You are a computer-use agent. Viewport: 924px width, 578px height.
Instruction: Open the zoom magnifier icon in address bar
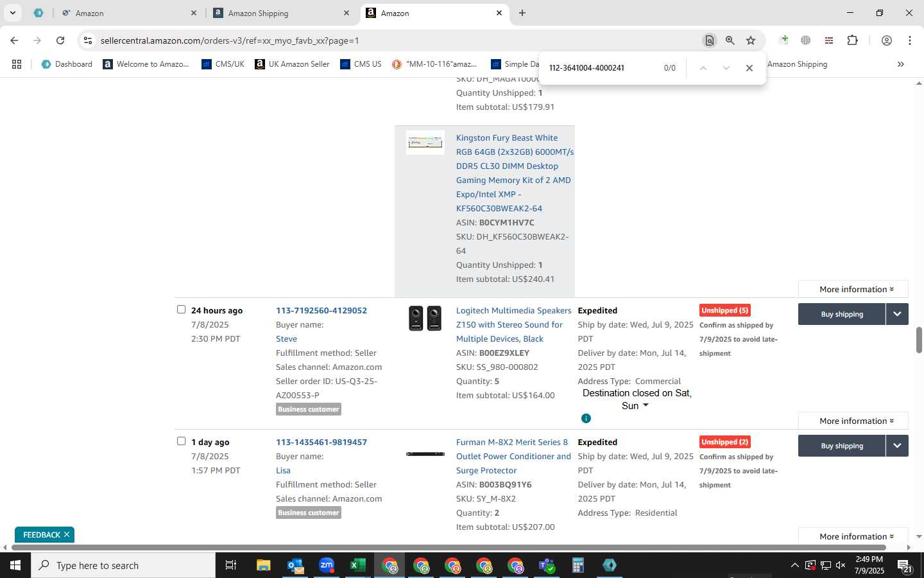(x=730, y=40)
